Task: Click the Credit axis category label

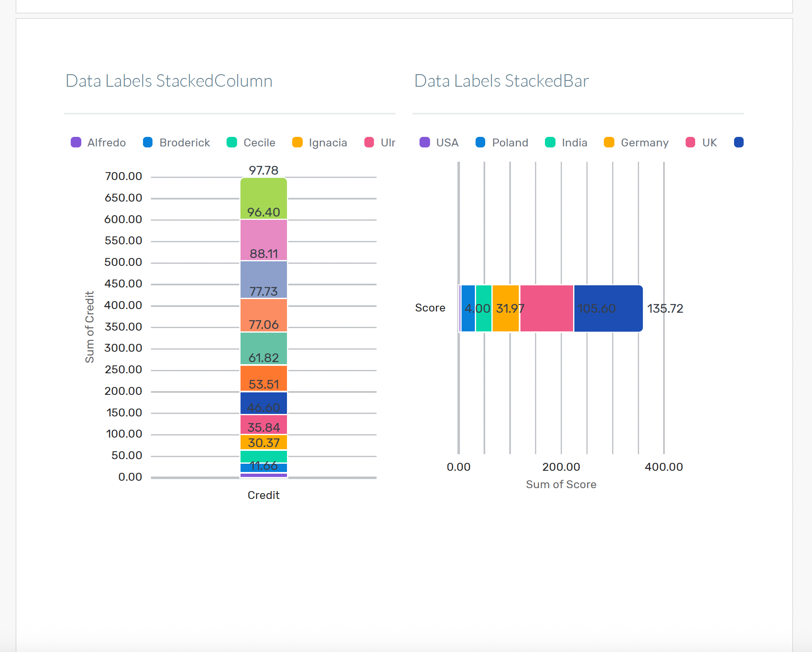Action: [x=264, y=495]
